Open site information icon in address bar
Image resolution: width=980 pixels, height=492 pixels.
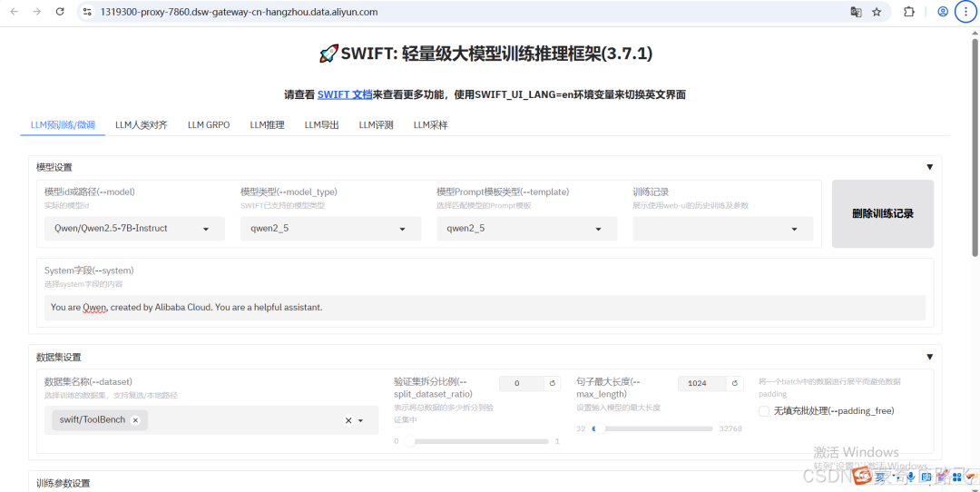[x=87, y=12]
